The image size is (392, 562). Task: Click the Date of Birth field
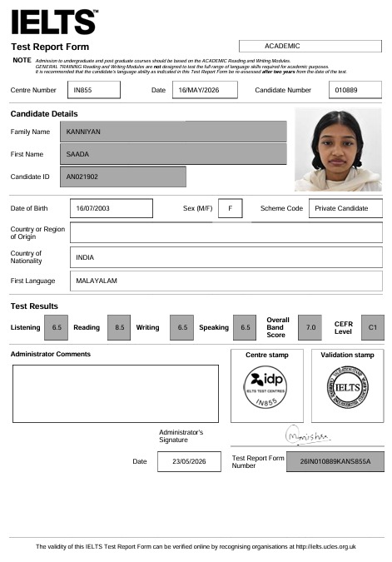tap(112, 208)
